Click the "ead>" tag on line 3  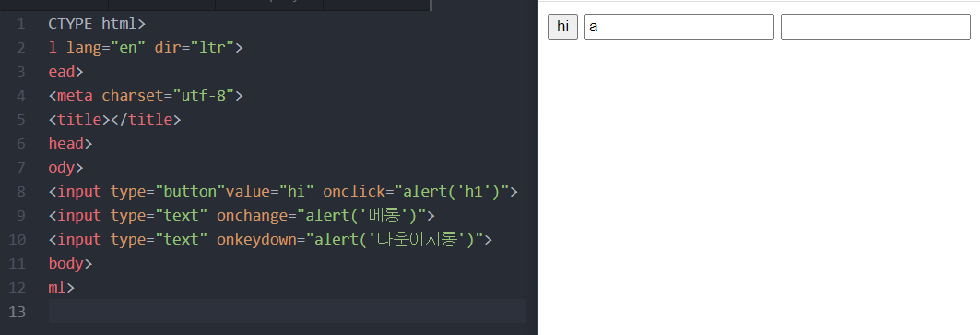65,72
